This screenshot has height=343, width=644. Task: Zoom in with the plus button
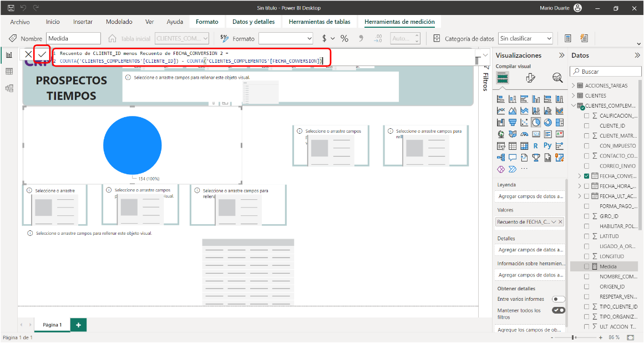601,337
